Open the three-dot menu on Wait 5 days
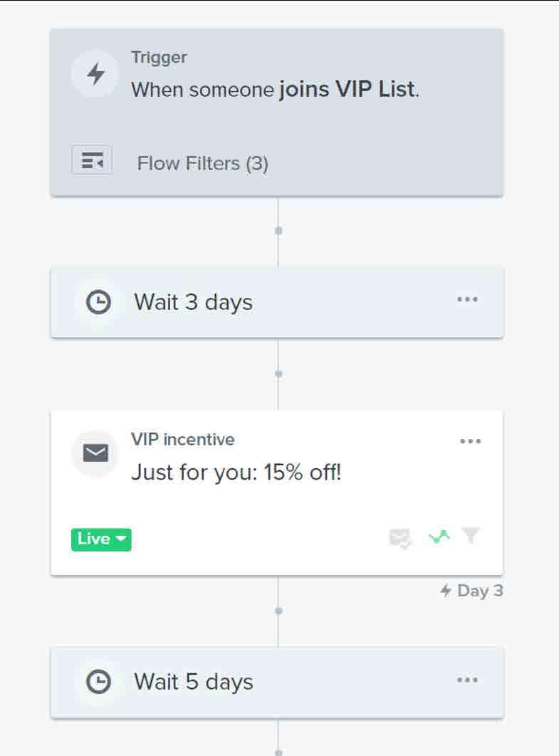This screenshot has height=756, width=559. (x=467, y=680)
